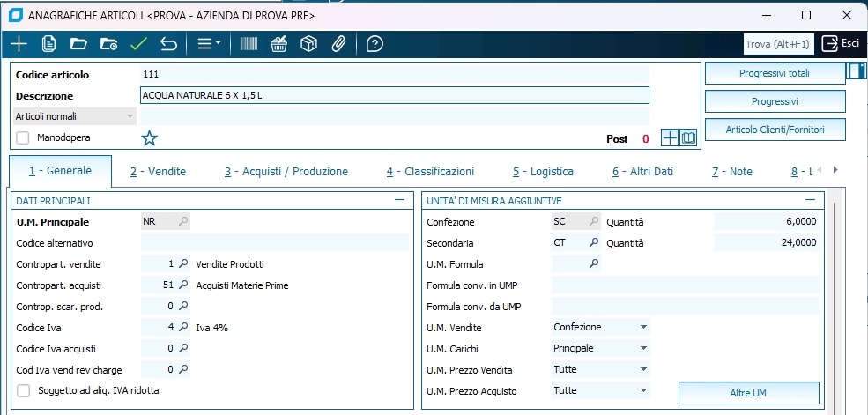Click the Altre UM button

tap(748, 392)
